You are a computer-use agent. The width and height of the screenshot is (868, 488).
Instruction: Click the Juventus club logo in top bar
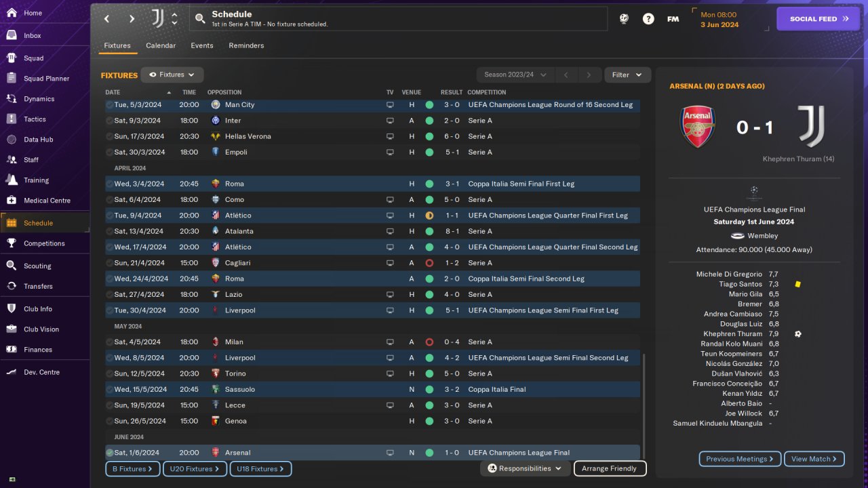tap(157, 18)
